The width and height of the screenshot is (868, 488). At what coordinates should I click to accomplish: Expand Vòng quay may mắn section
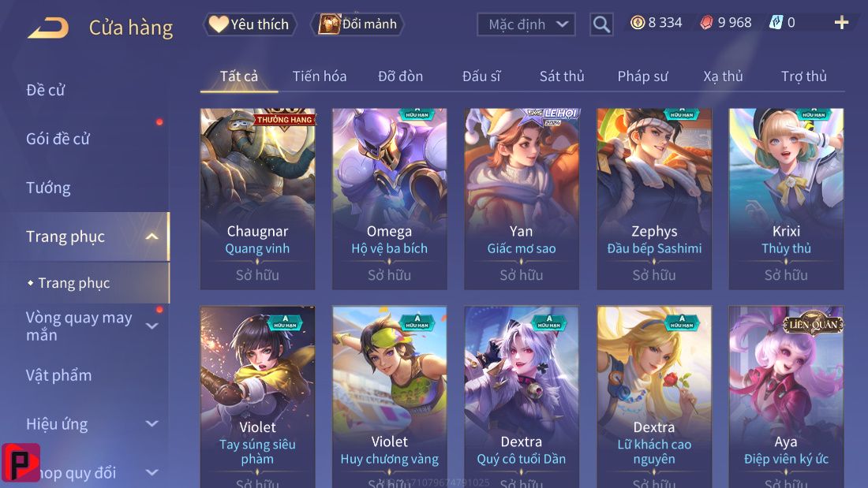point(152,326)
